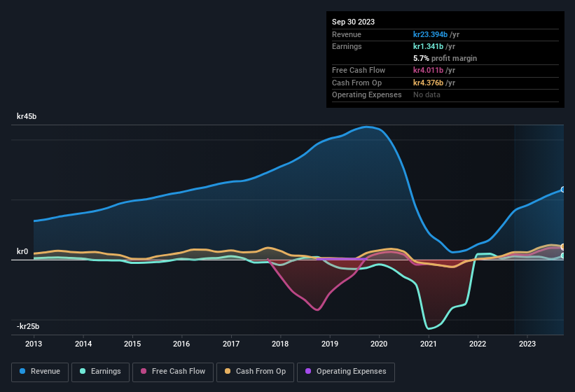Click the purple Operating Expenses line segment
The height and width of the screenshot is (392, 575).
pos(341,259)
